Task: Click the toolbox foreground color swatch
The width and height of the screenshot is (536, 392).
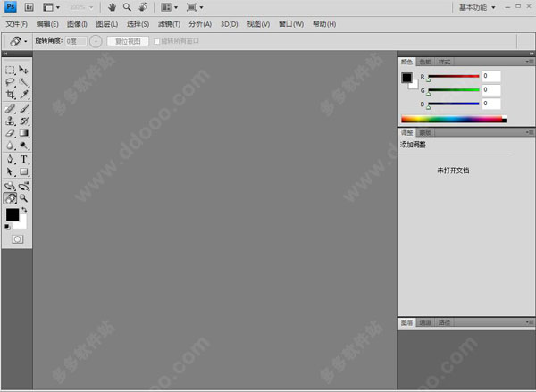Action: 13,214
